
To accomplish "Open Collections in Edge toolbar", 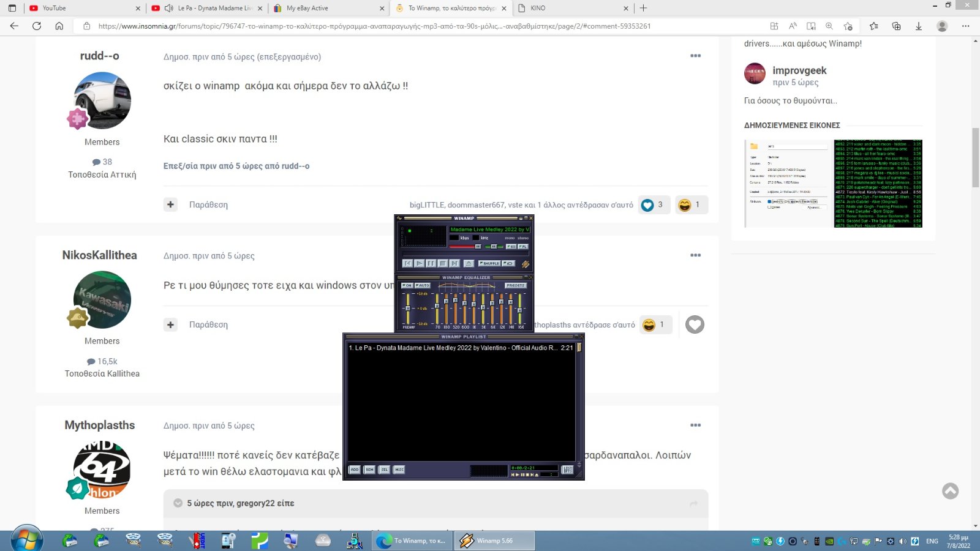I will point(896,26).
